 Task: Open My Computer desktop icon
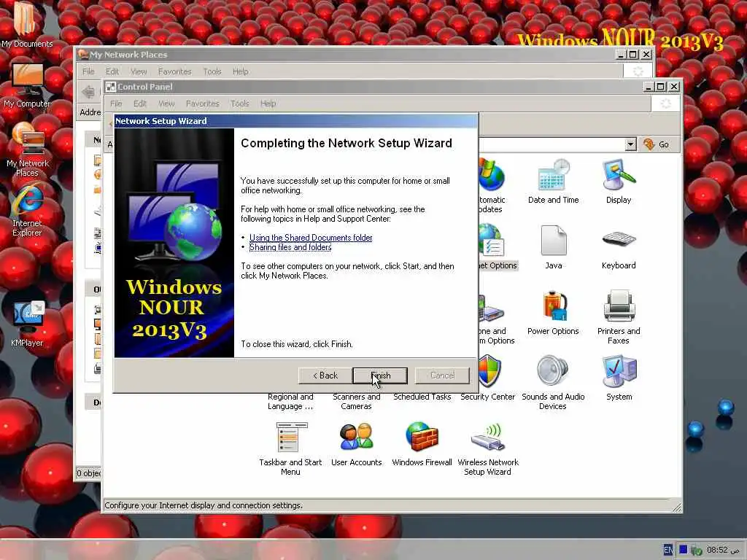pyautogui.click(x=27, y=85)
